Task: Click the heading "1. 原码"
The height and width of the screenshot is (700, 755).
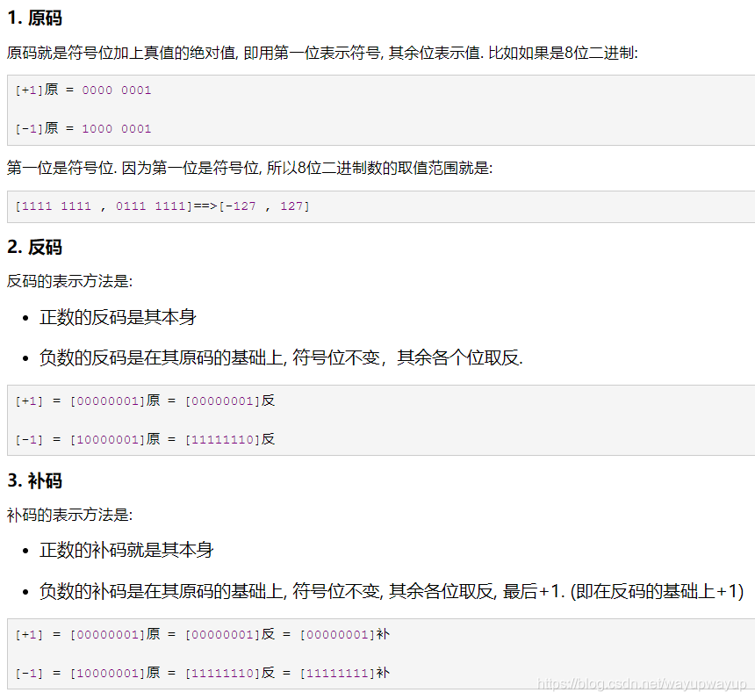Action: tap(34, 18)
